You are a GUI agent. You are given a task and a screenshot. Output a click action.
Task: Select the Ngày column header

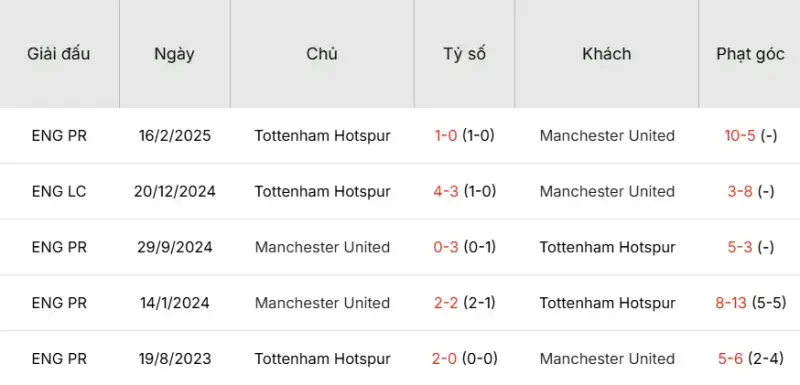tap(174, 54)
